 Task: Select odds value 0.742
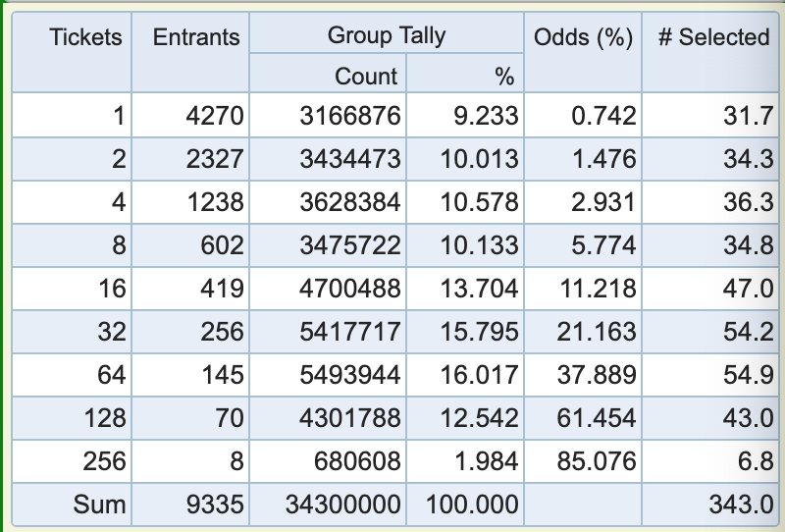click(603, 116)
